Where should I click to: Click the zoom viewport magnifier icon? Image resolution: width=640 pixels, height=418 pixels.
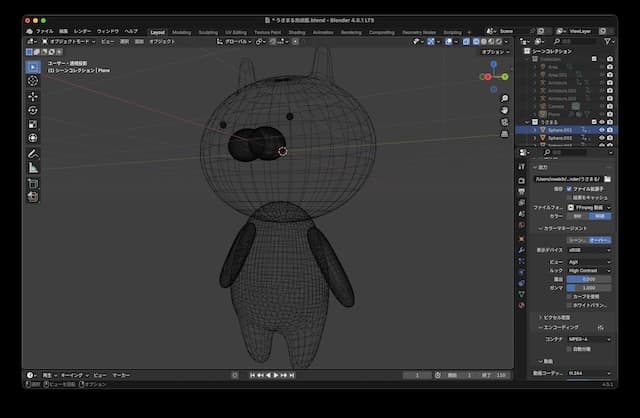pos(504,98)
